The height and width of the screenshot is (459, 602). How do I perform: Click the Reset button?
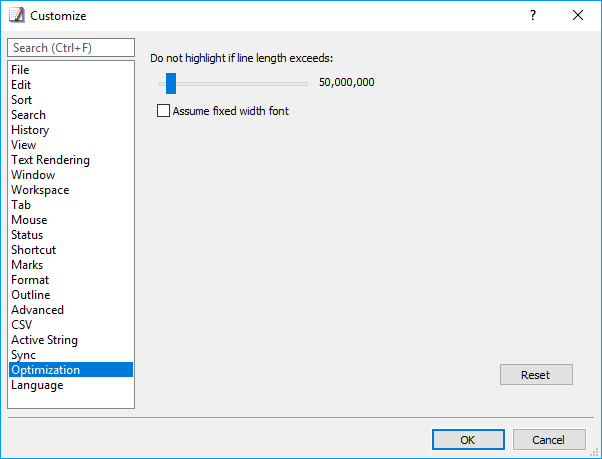[x=536, y=375]
